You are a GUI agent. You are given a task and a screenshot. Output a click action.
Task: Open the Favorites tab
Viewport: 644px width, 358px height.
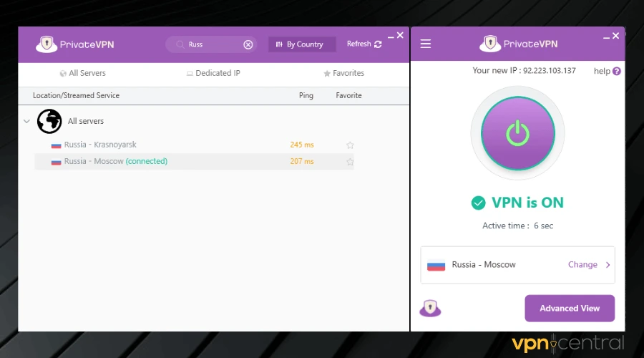(343, 73)
